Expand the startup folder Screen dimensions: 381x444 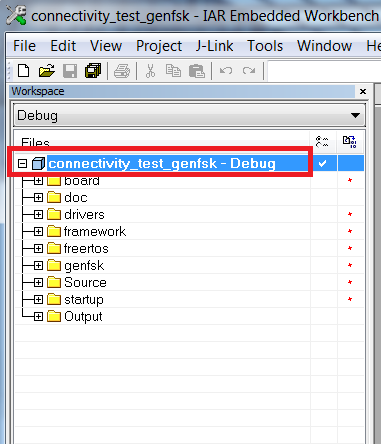pyautogui.click(x=38, y=299)
